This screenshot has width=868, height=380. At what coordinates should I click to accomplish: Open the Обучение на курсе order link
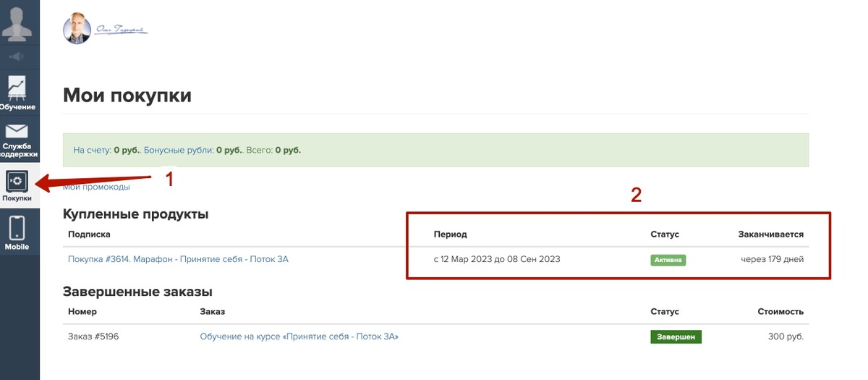299,337
